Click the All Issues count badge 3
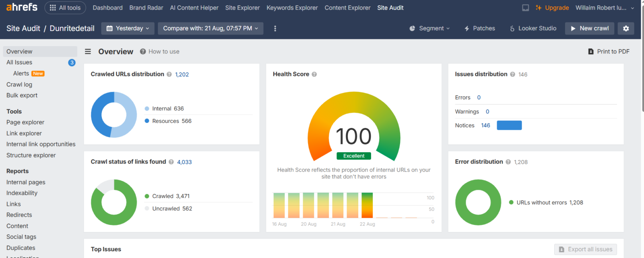644x258 pixels. (x=72, y=62)
